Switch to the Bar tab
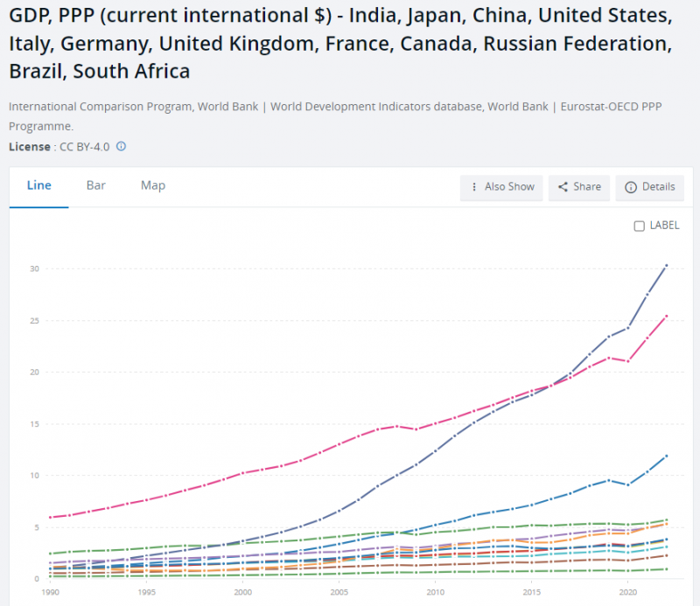The height and width of the screenshot is (606, 700). click(x=96, y=185)
